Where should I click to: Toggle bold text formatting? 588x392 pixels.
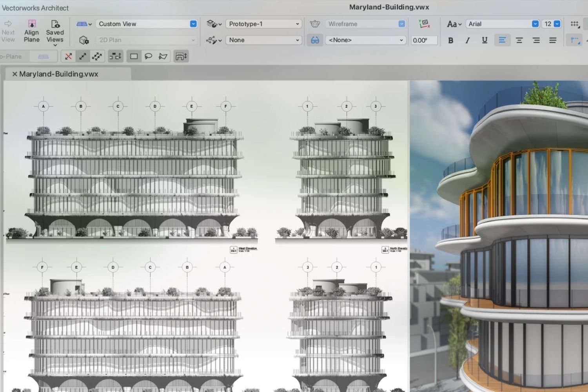pyautogui.click(x=451, y=40)
